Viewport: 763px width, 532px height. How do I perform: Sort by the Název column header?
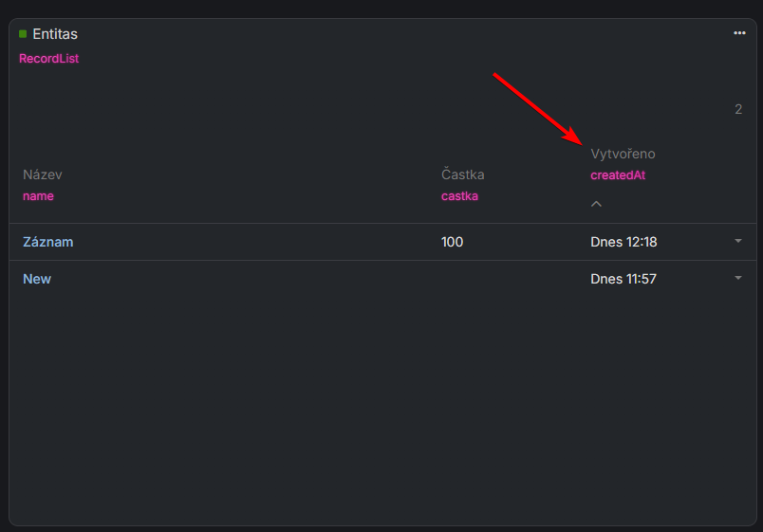pyautogui.click(x=42, y=174)
